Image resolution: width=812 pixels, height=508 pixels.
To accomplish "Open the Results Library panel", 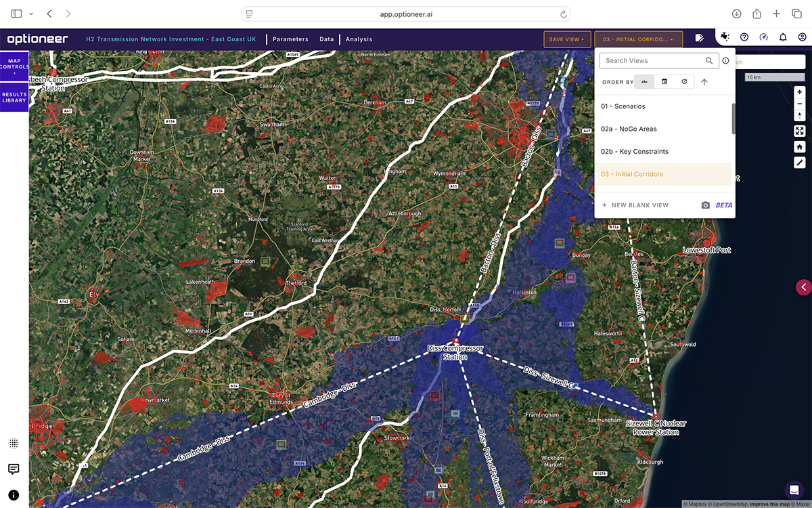I will coord(14,97).
